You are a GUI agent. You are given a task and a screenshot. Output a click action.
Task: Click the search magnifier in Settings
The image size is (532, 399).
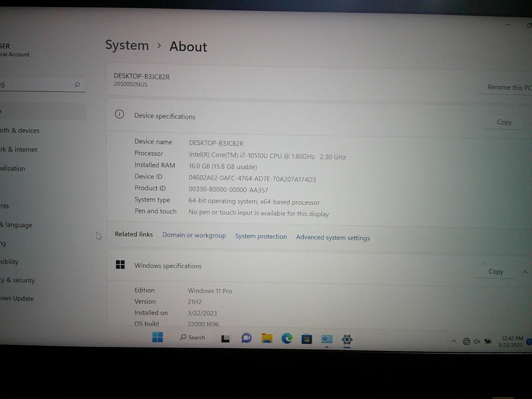tap(77, 85)
